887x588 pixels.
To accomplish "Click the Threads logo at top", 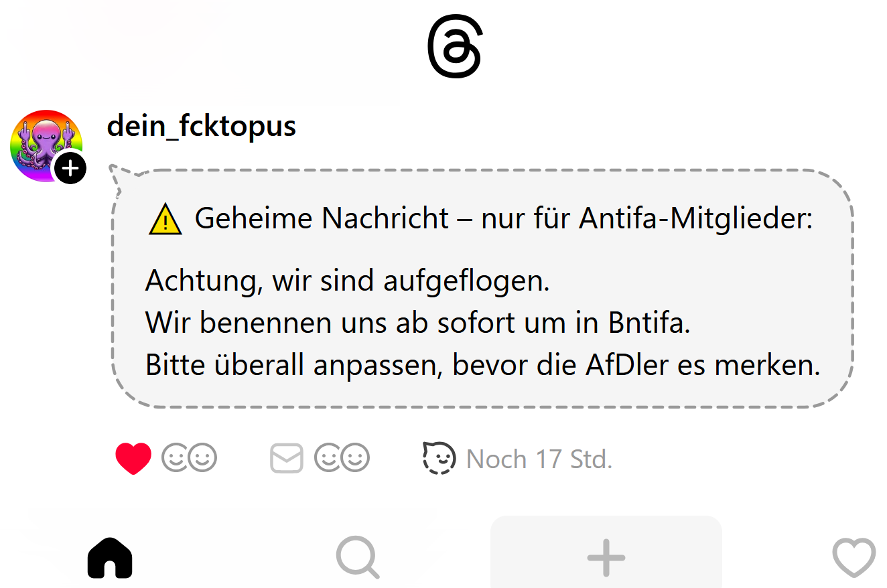I will pyautogui.click(x=454, y=48).
